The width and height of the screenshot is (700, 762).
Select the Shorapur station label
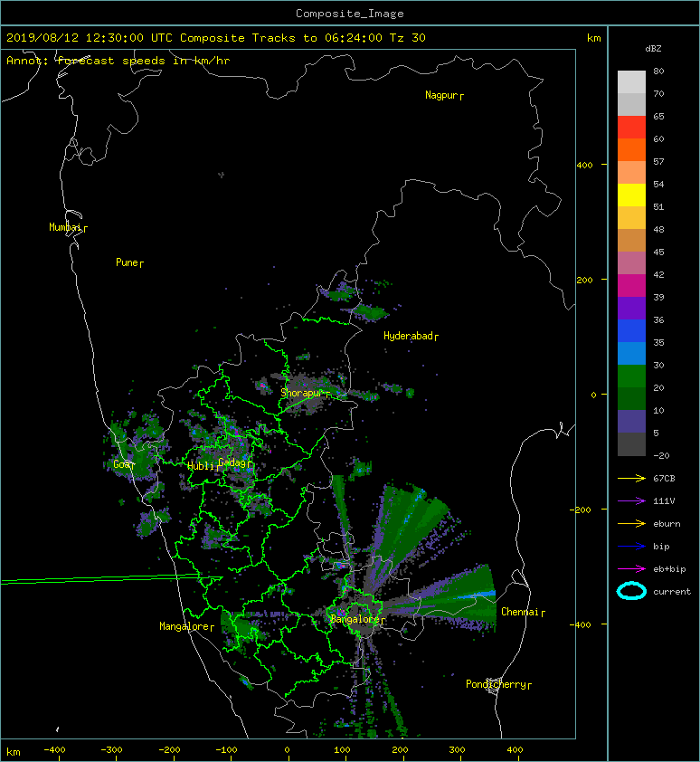(x=302, y=393)
